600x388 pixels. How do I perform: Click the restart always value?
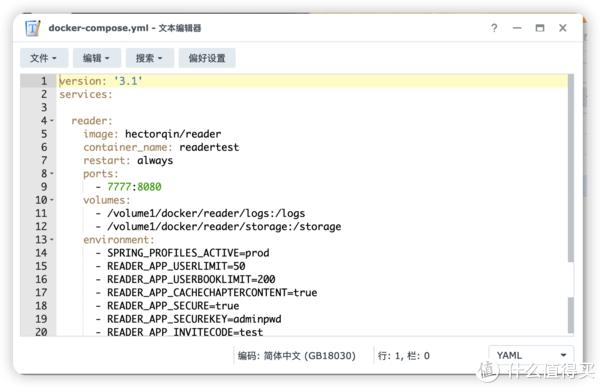(155, 161)
